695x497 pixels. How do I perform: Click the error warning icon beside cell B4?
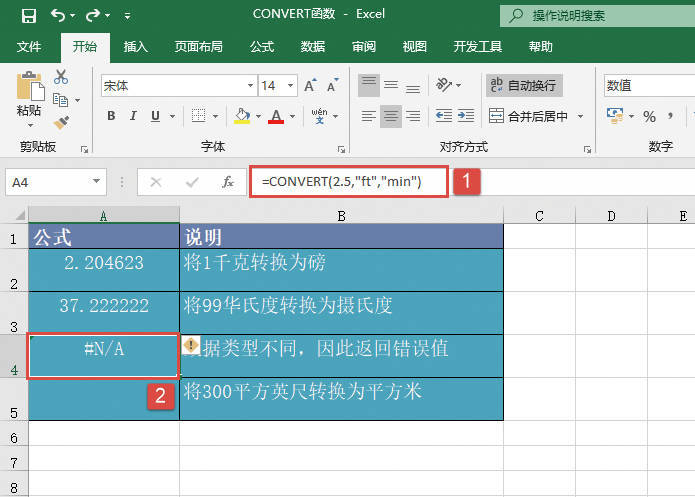191,347
